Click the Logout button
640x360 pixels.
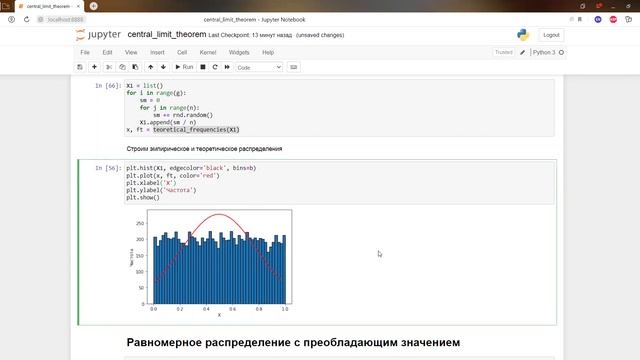(551, 35)
